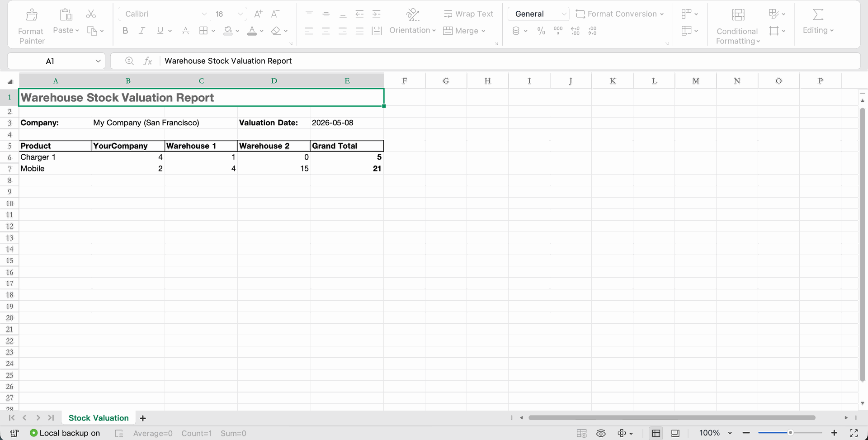Click the zoom slider handle

pyautogui.click(x=790, y=433)
